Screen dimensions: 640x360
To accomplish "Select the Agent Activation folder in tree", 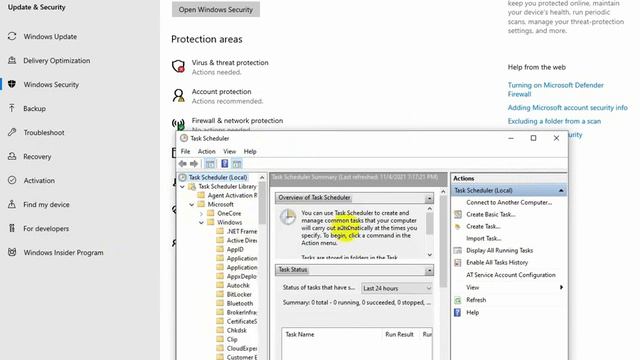I will click(x=232, y=196).
